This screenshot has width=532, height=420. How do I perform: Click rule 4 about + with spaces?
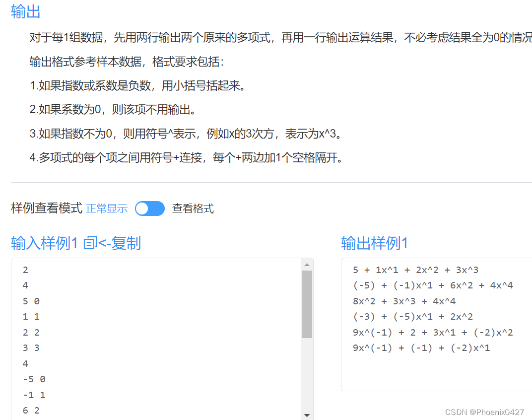187,157
